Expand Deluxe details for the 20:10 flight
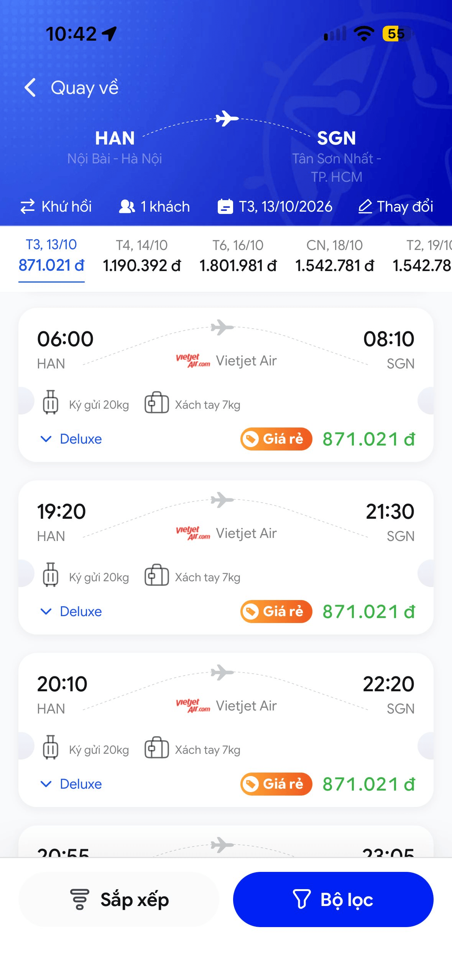Image resolution: width=452 pixels, height=980 pixels. pyautogui.click(x=71, y=784)
